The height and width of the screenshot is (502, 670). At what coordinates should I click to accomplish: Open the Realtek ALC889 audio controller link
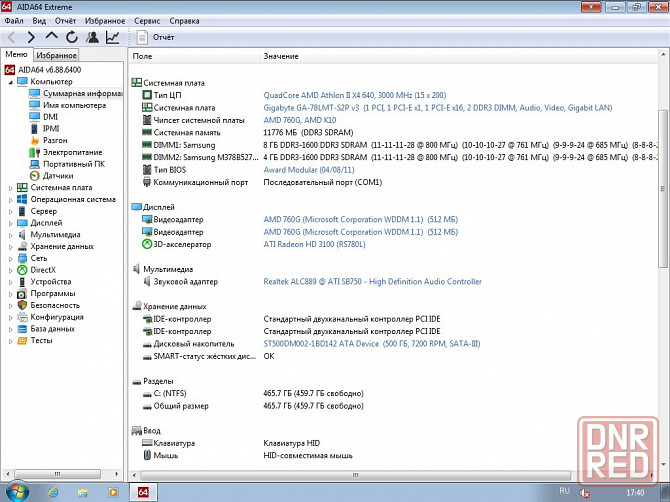point(372,282)
